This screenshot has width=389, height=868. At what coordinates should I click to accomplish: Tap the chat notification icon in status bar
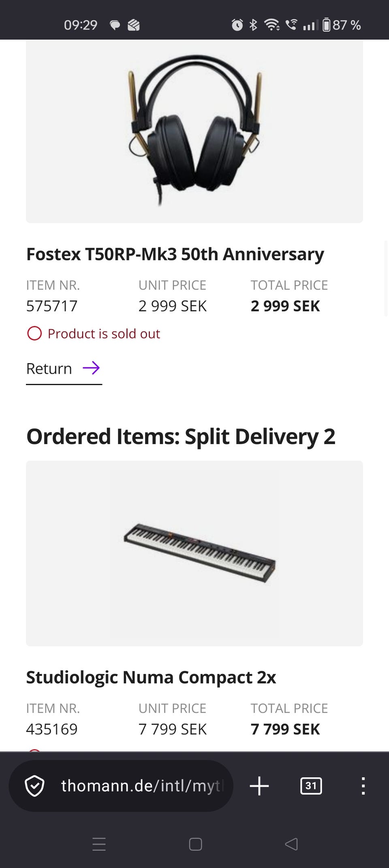click(x=115, y=25)
